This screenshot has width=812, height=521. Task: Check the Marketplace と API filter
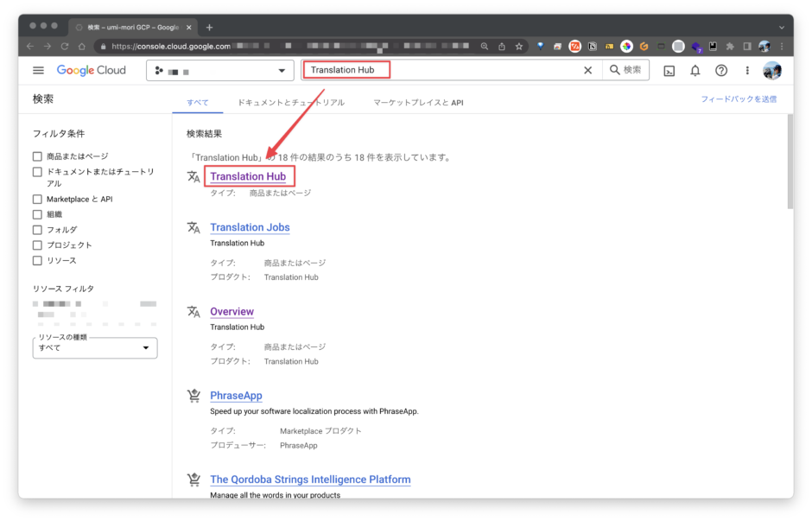[37, 198]
